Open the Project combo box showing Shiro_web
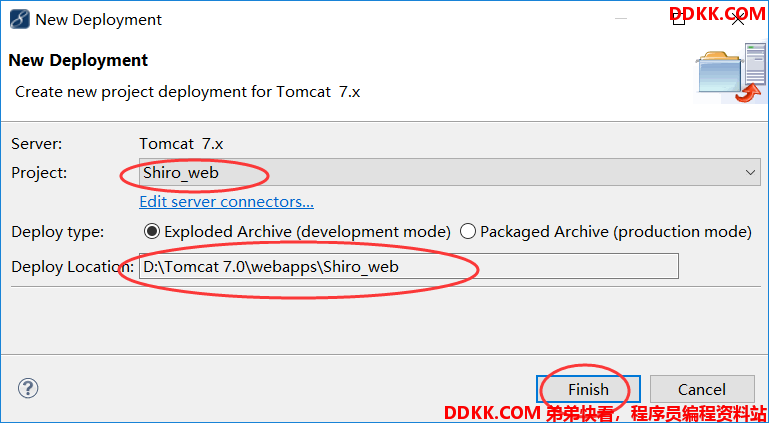 [450, 173]
